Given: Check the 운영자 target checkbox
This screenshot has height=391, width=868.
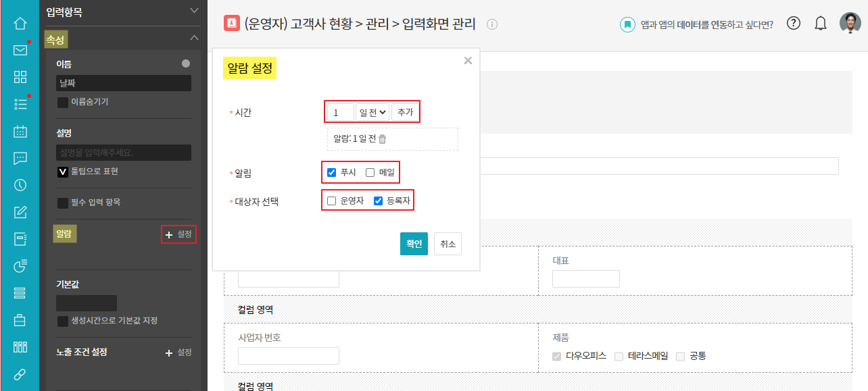Looking at the screenshot, I should click(x=332, y=201).
